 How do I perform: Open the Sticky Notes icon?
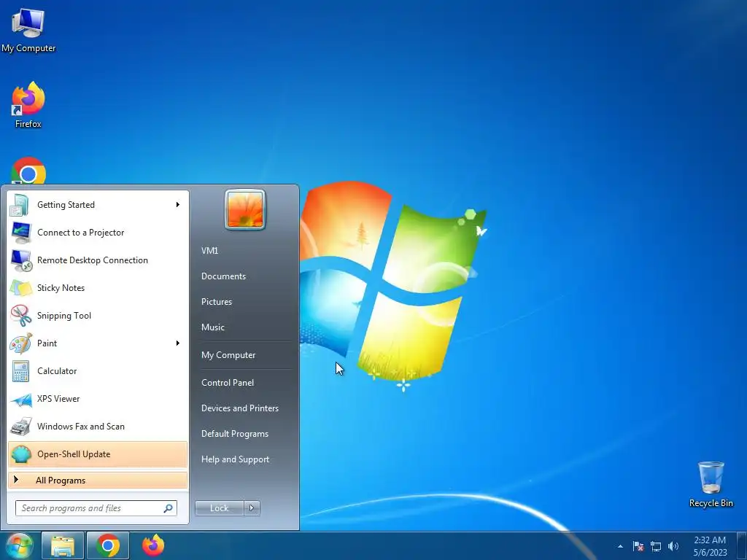coord(20,287)
